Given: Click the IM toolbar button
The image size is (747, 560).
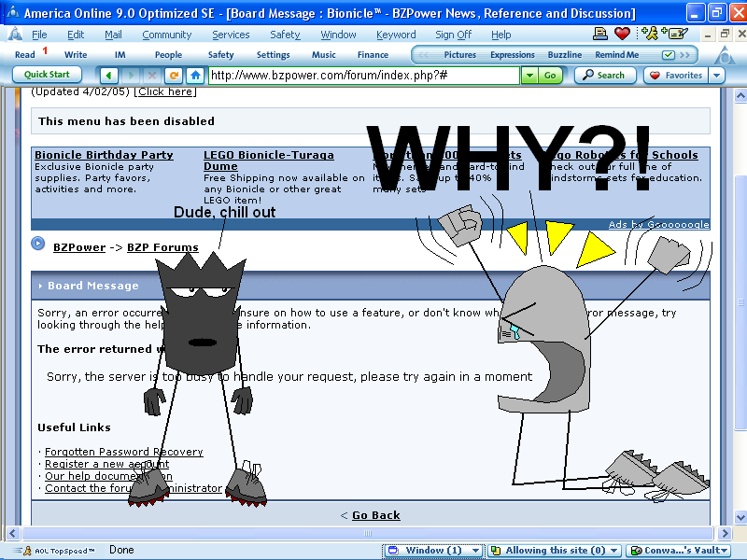Looking at the screenshot, I should coord(120,55).
